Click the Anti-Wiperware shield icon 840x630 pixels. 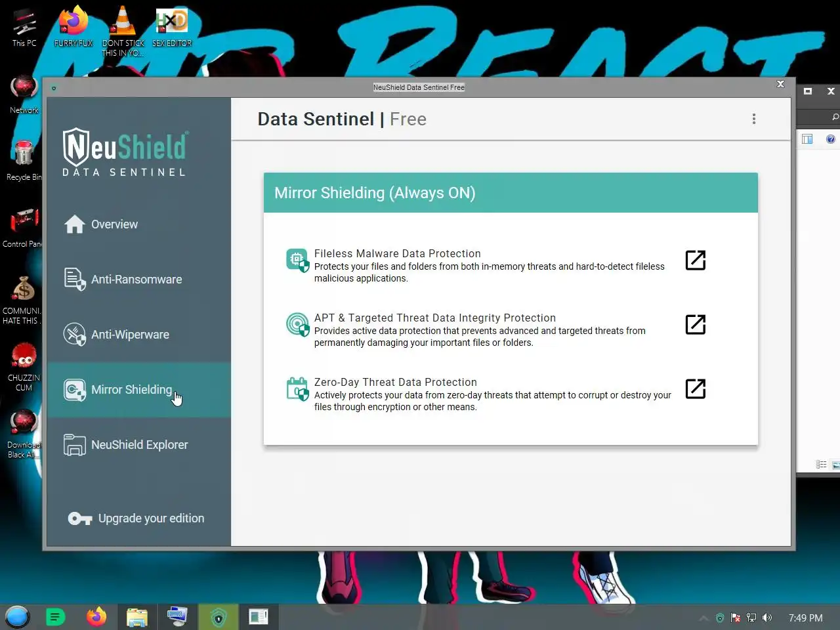[75, 335]
